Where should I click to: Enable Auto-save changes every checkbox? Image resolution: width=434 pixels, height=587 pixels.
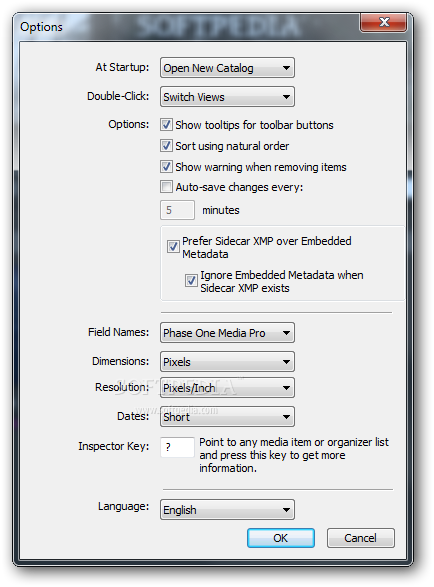(166, 187)
